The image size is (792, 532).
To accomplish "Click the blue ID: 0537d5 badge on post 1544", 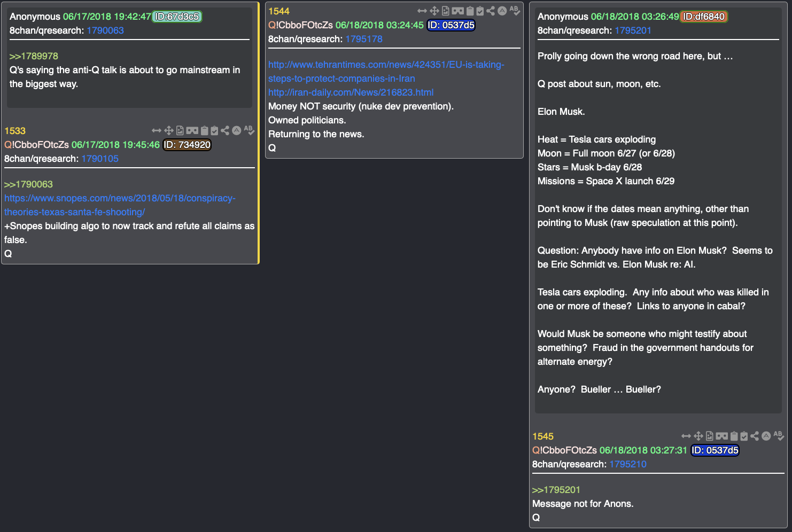I will pyautogui.click(x=451, y=25).
